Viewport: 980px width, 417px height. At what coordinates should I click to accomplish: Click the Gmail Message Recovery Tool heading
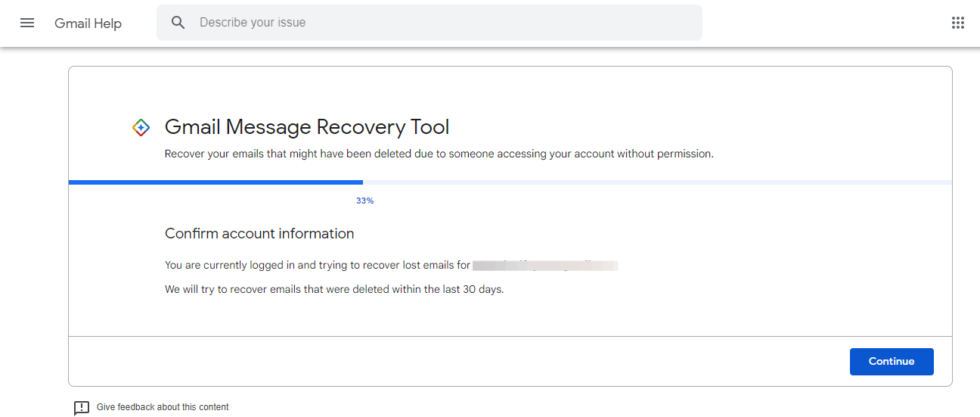[307, 127]
